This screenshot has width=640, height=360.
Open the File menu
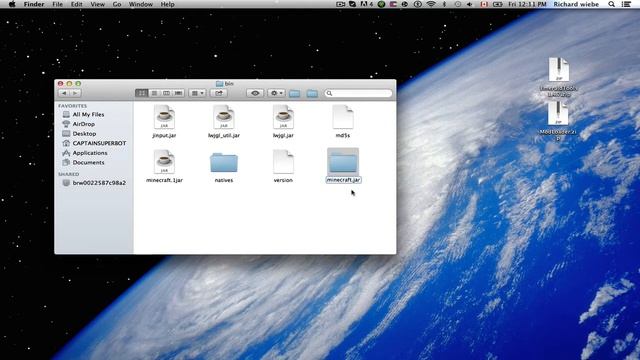pos(58,4)
